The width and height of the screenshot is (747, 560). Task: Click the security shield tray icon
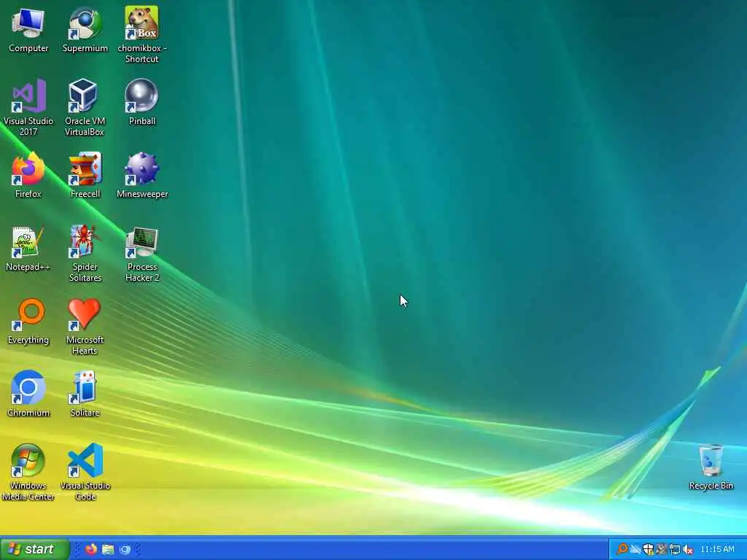point(648,550)
